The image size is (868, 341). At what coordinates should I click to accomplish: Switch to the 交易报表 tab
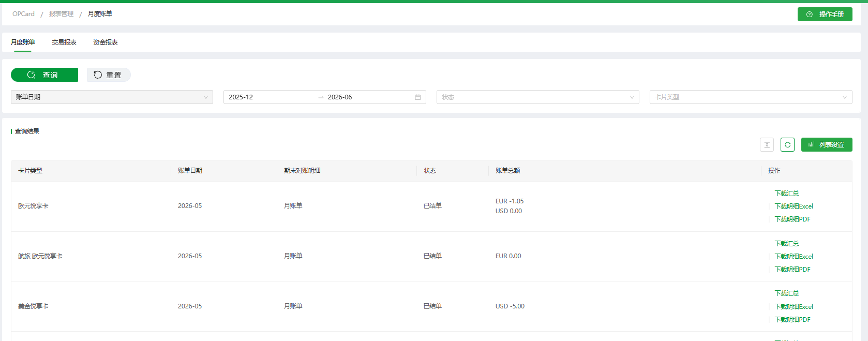(x=64, y=42)
